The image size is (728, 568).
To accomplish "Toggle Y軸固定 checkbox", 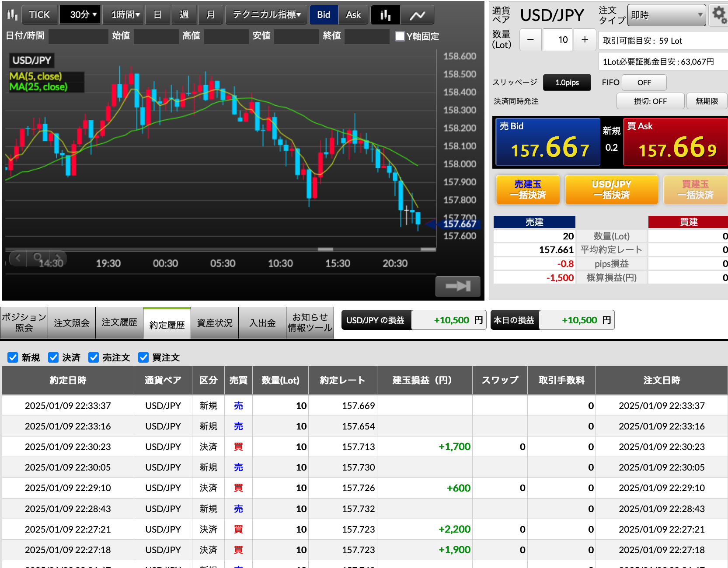I will coord(400,36).
